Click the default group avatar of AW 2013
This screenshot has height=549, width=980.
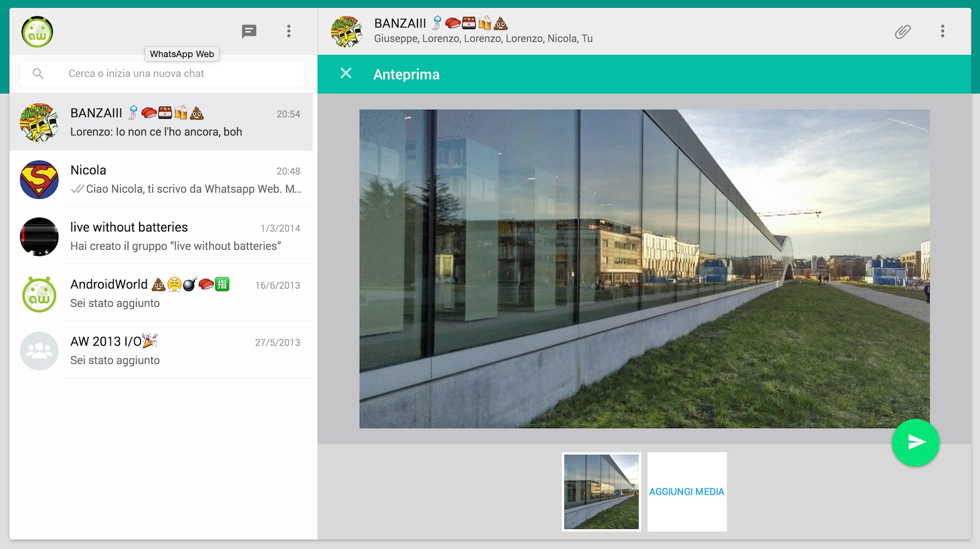[x=39, y=351]
